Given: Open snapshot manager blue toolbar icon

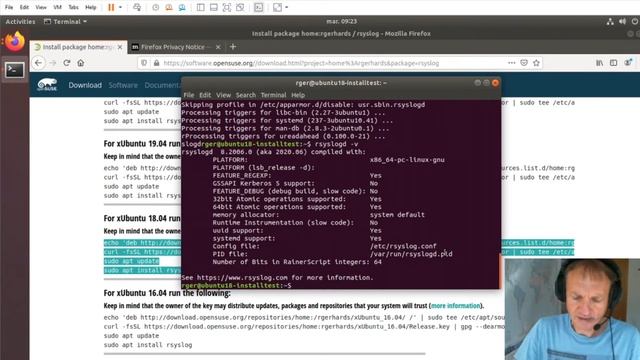Looking at the screenshot, I should pos(182,7).
